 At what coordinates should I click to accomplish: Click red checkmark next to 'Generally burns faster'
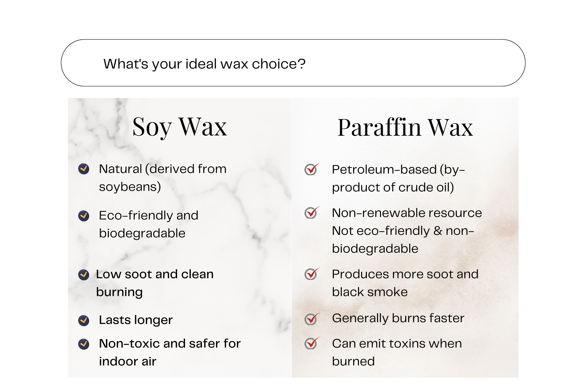point(311,319)
